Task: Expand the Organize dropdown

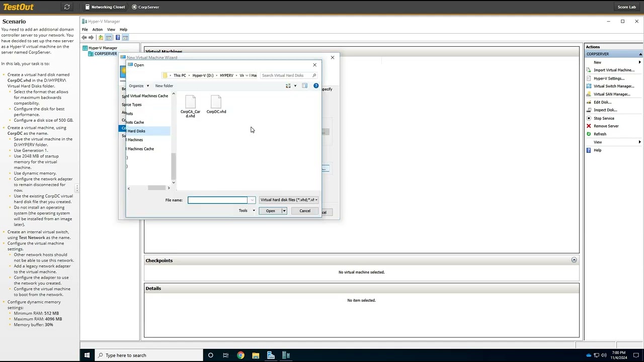Action: coord(139,86)
